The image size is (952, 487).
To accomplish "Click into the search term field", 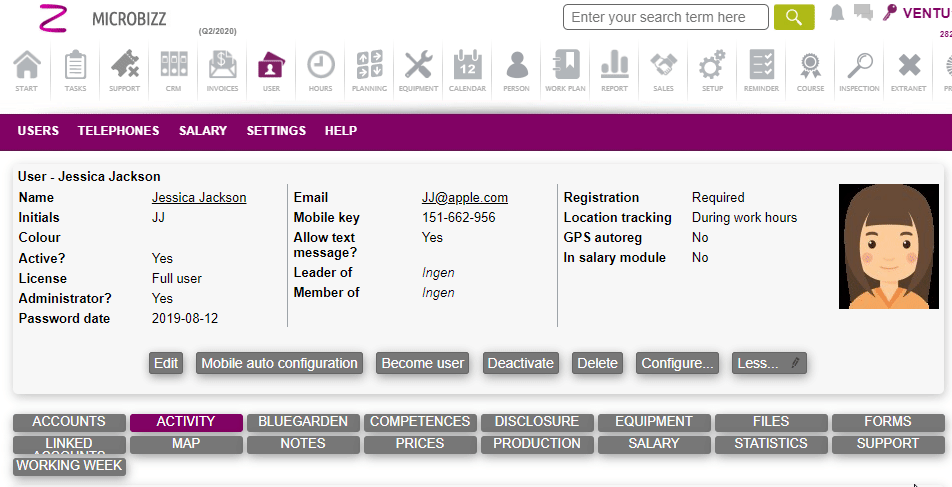I will point(665,17).
